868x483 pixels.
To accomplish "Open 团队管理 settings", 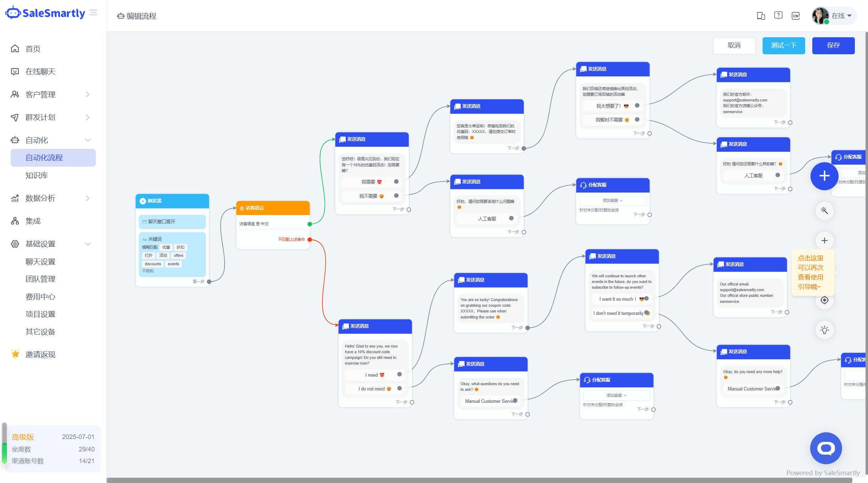I will (x=40, y=279).
